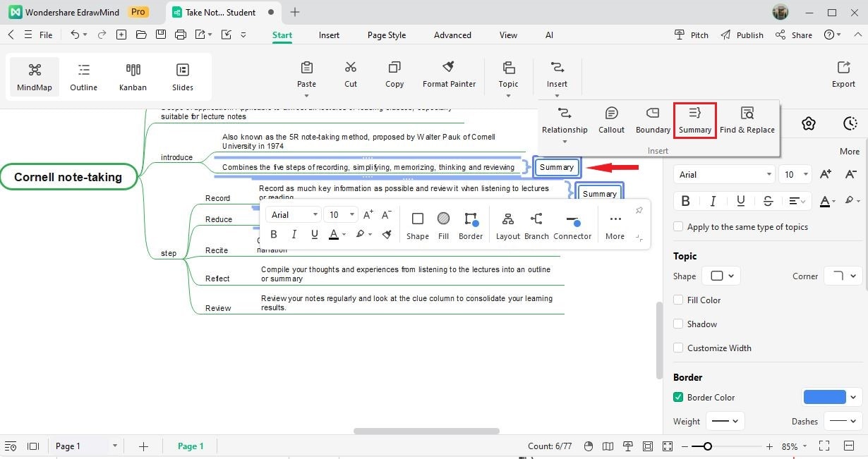Click the Cut scissors icon
The image size is (868, 459).
[351, 75]
